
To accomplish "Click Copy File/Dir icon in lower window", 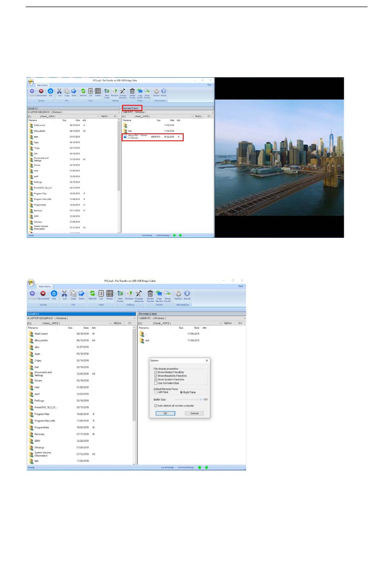I will pyautogui.click(x=159, y=293).
